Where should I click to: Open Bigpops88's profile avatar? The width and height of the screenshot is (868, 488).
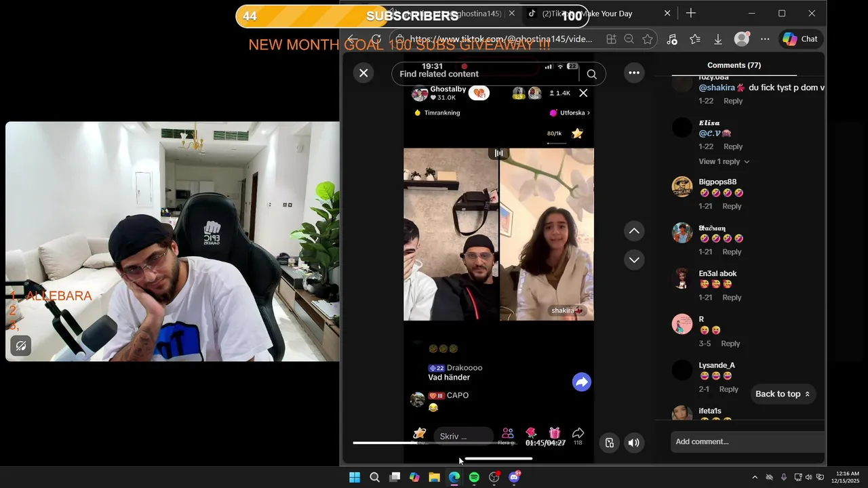pyautogui.click(x=682, y=187)
